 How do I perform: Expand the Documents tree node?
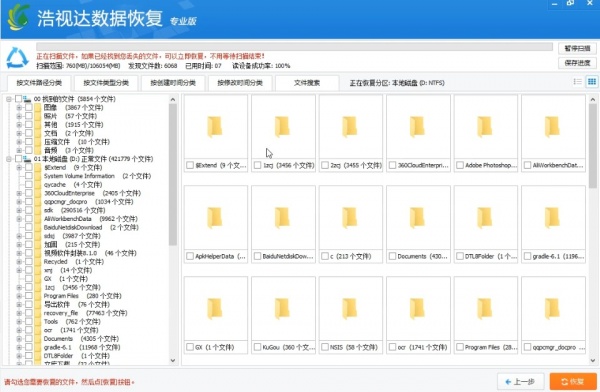point(19,339)
